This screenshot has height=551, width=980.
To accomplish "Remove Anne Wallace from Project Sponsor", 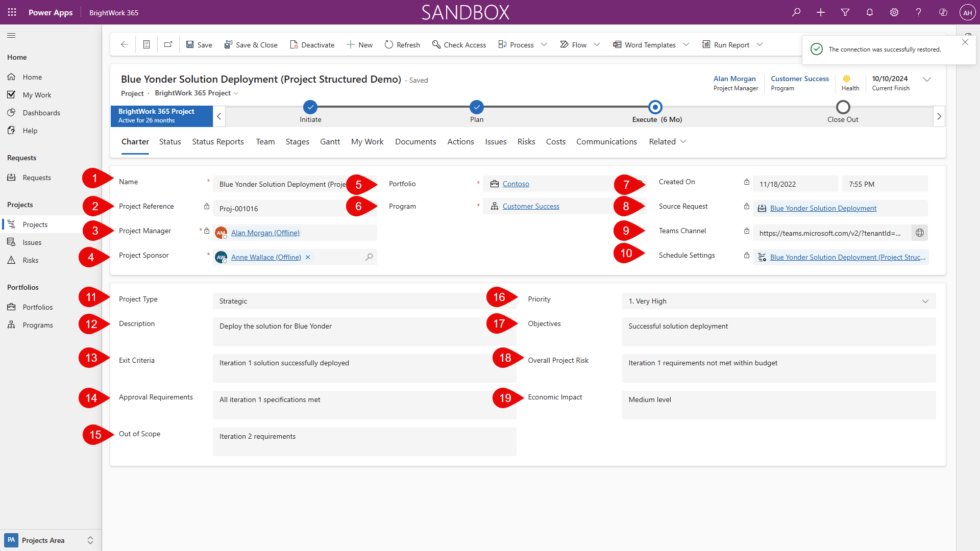I will [308, 257].
